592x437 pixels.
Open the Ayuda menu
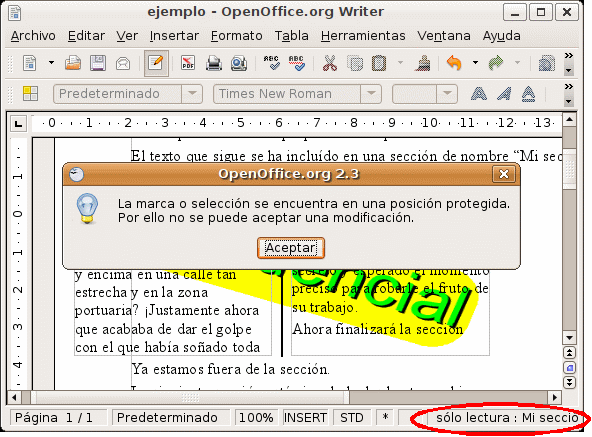(501, 36)
